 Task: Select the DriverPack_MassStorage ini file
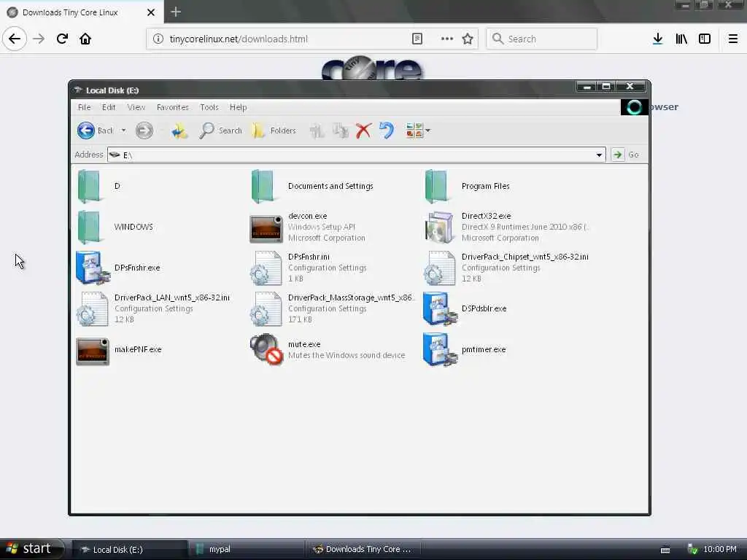click(x=333, y=308)
